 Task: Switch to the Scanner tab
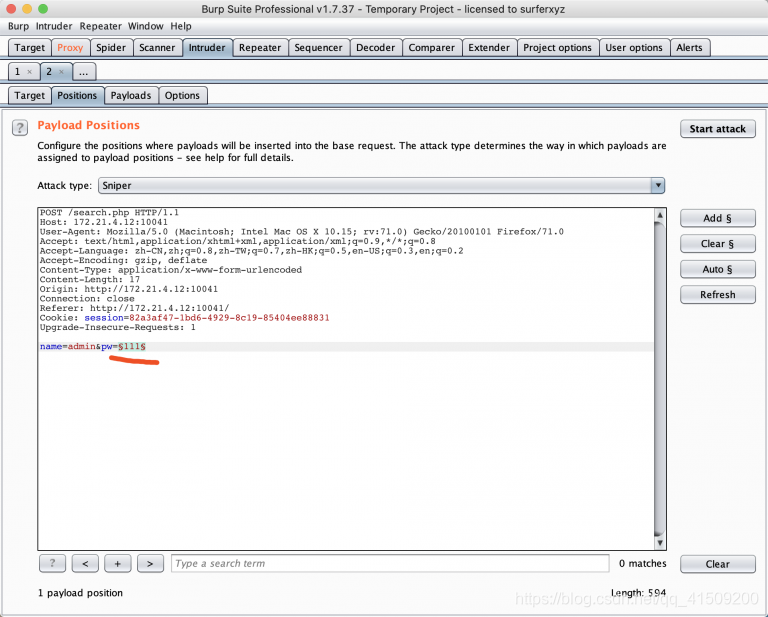point(157,47)
